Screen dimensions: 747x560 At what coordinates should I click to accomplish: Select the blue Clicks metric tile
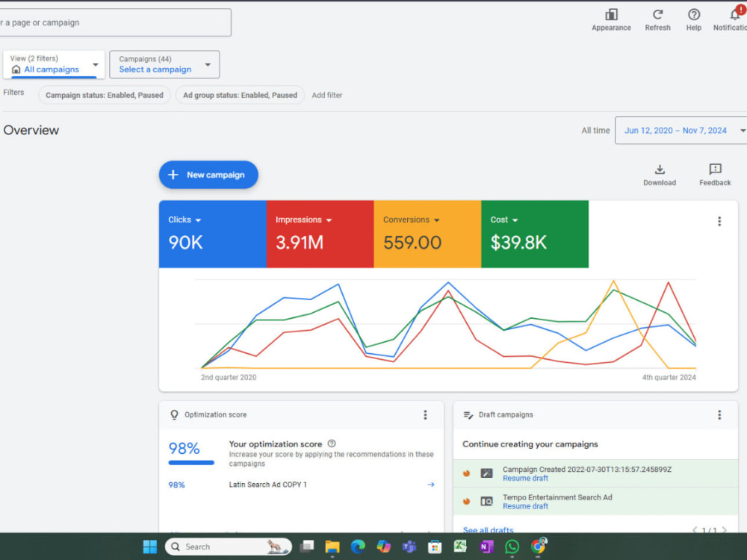pos(212,234)
